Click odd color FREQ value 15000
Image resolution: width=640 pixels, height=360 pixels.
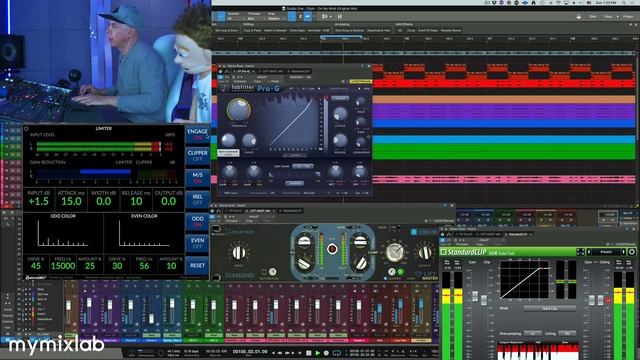(x=63, y=266)
